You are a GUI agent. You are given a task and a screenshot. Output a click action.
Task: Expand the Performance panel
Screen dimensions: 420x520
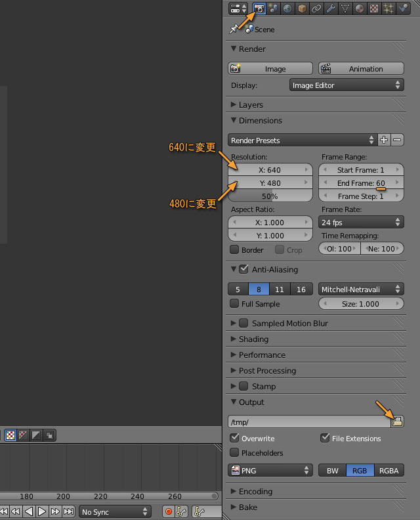[262, 355]
